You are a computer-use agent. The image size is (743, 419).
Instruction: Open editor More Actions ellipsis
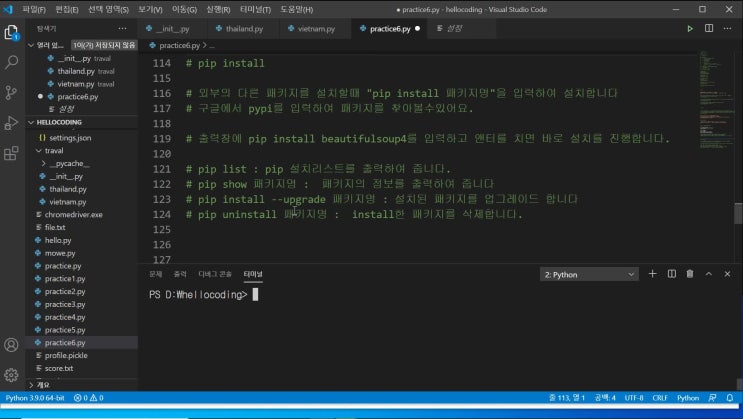(727, 28)
